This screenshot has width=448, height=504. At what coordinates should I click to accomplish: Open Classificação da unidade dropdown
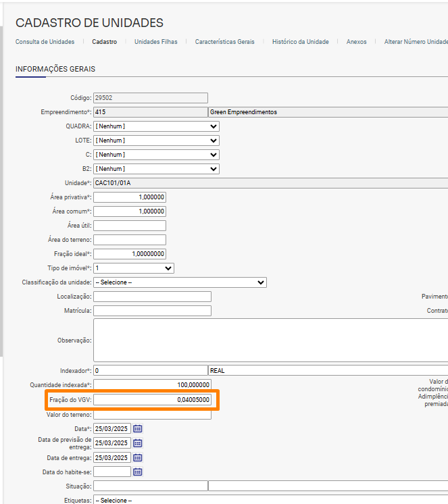tap(180, 282)
